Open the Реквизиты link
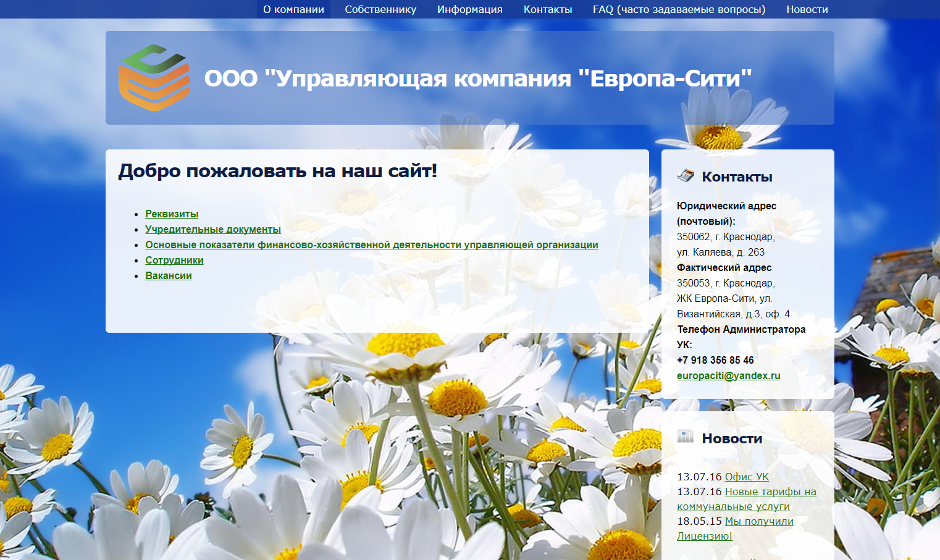The width and height of the screenshot is (940, 560). (x=172, y=214)
